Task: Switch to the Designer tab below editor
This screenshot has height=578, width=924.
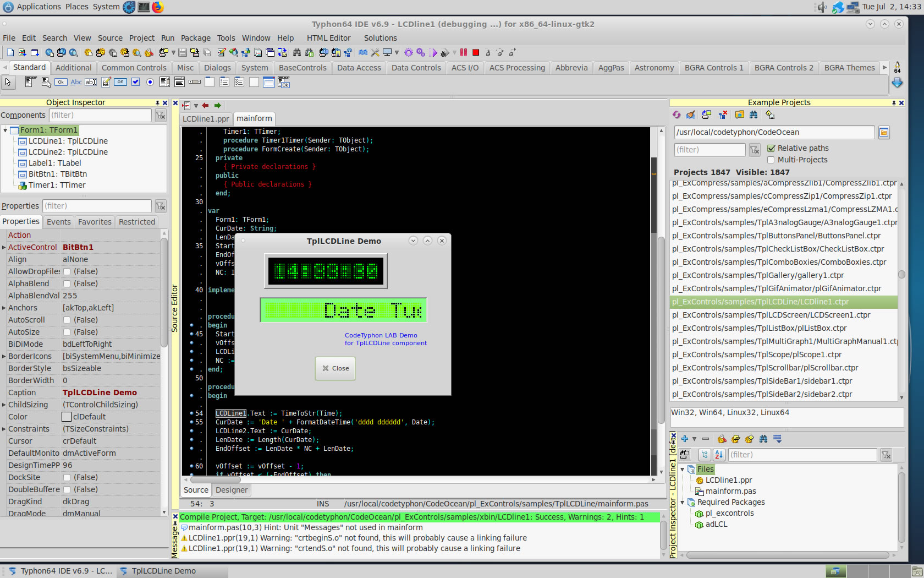Action: point(232,490)
